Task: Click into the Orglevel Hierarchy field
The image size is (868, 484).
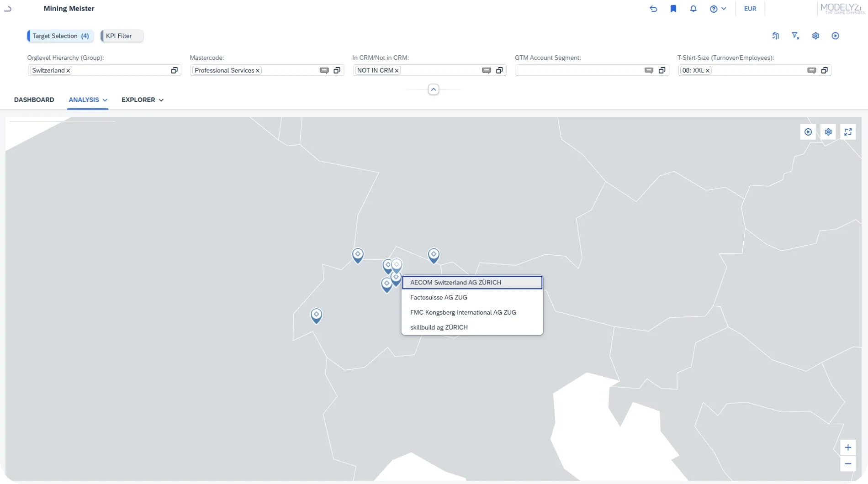Action: pyautogui.click(x=104, y=70)
